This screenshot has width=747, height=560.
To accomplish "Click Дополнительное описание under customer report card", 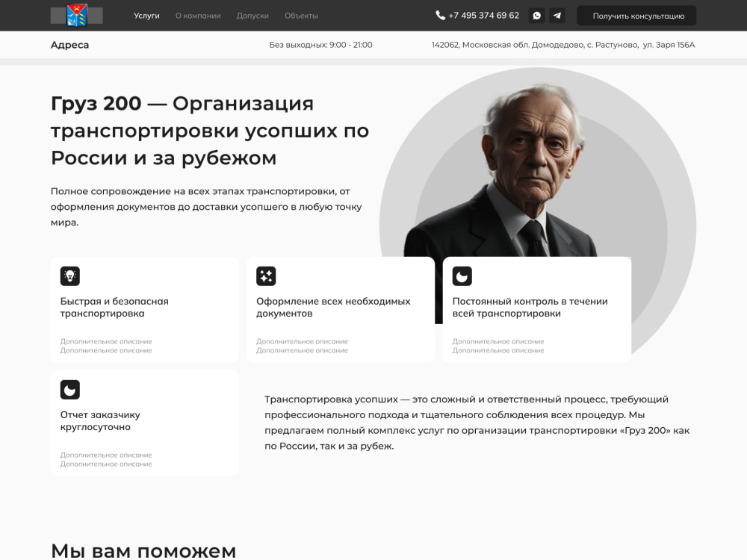I will pos(106,459).
